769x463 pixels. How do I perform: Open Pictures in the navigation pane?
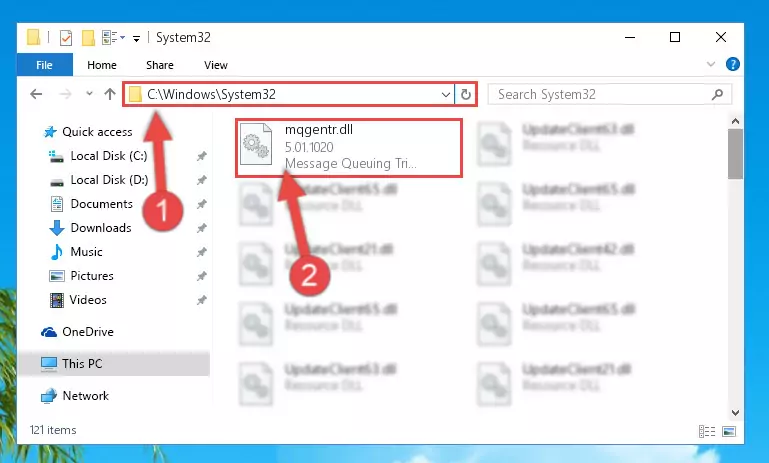coord(92,276)
